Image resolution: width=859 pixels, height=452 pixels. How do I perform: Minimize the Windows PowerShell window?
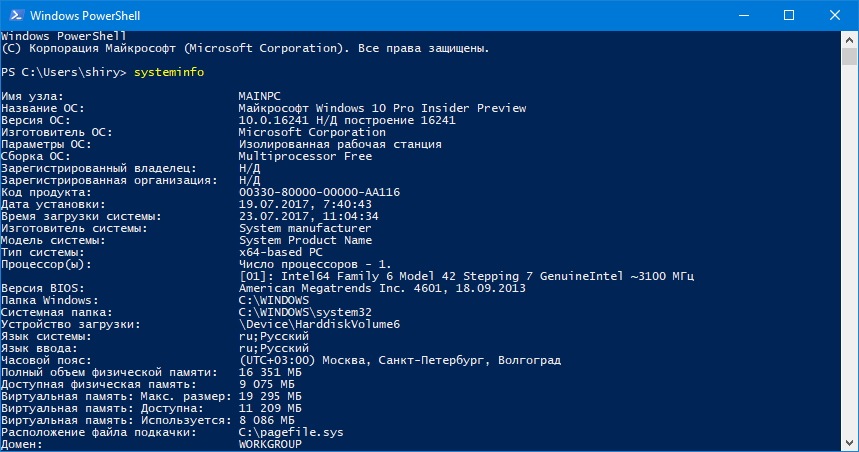(743, 15)
